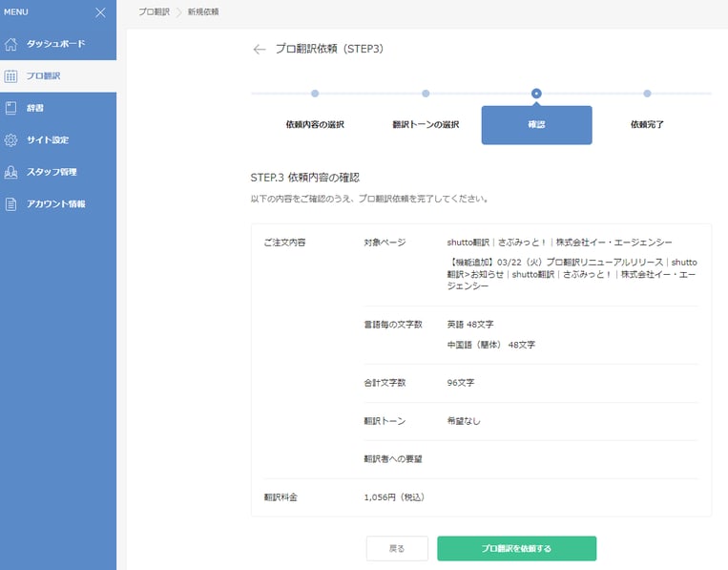
Task: Click the second step dot on progress bar
Action: [x=426, y=94]
